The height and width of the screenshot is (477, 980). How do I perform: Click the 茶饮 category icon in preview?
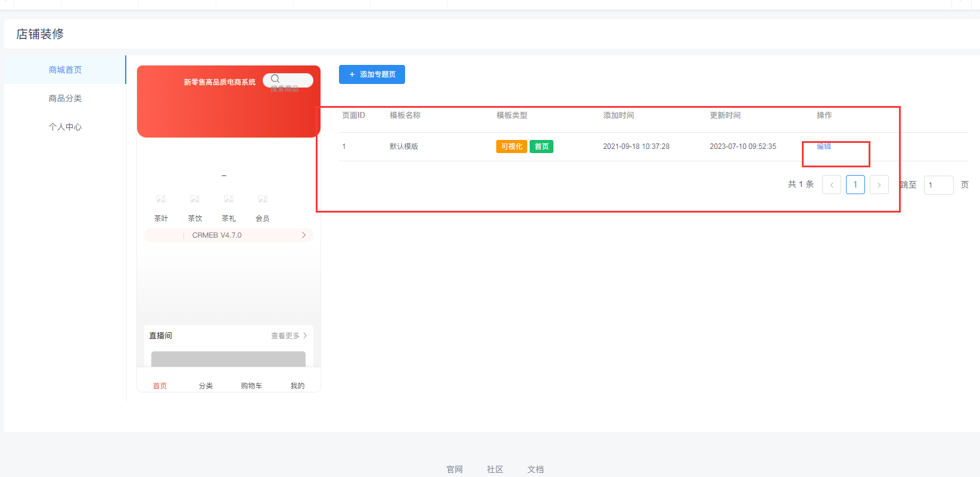pyautogui.click(x=195, y=199)
